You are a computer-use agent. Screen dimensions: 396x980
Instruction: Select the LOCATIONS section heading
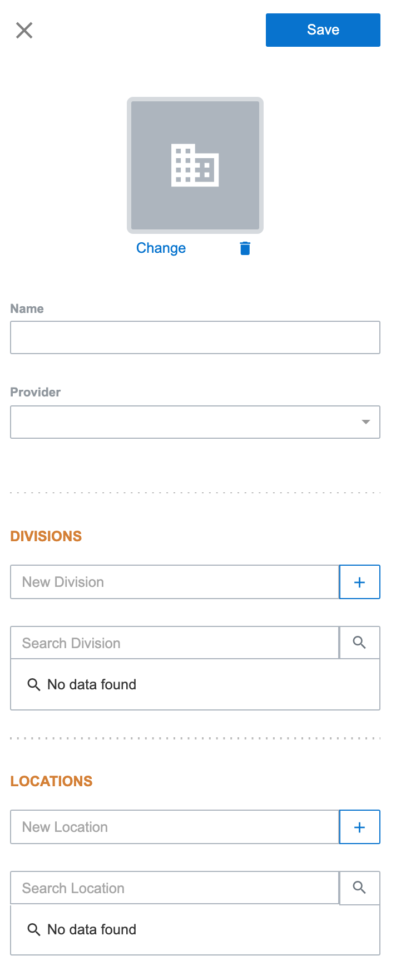click(51, 781)
